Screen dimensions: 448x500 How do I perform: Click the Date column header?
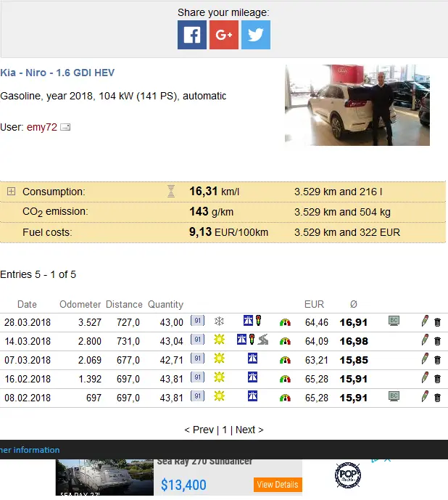pos(27,304)
